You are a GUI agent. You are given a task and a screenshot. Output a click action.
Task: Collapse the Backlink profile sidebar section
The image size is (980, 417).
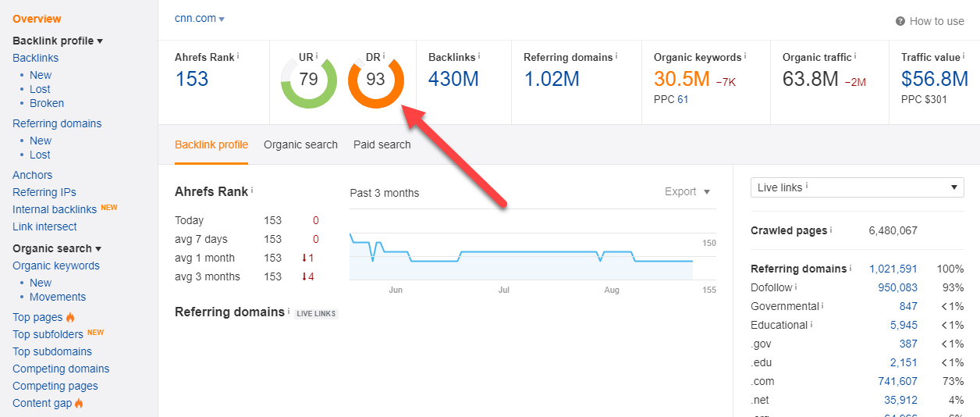pyautogui.click(x=58, y=41)
